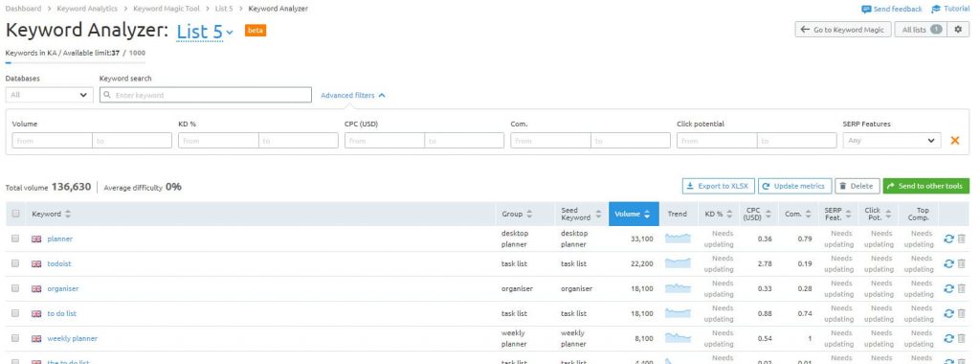This screenshot has width=980, height=364.
Task: Refresh metrics for weekly planner row
Action: coord(948,338)
